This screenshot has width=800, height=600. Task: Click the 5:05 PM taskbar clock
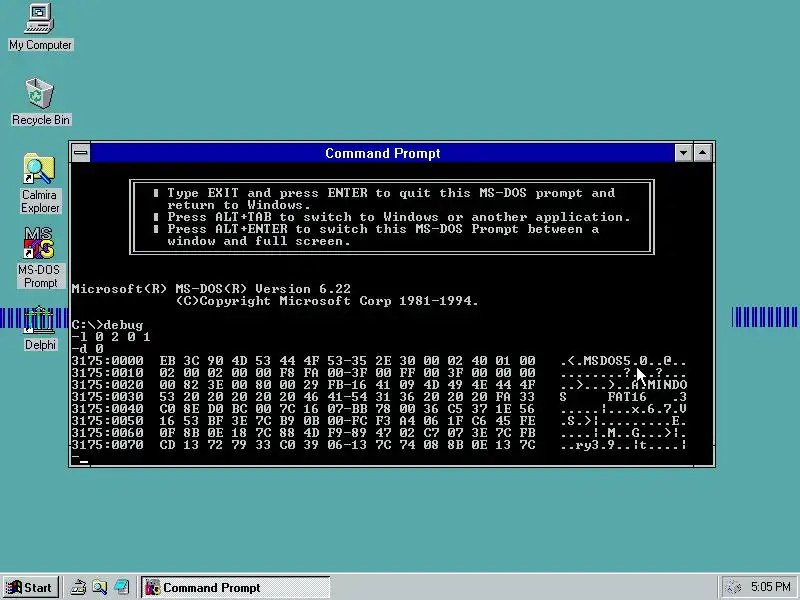(x=770, y=587)
